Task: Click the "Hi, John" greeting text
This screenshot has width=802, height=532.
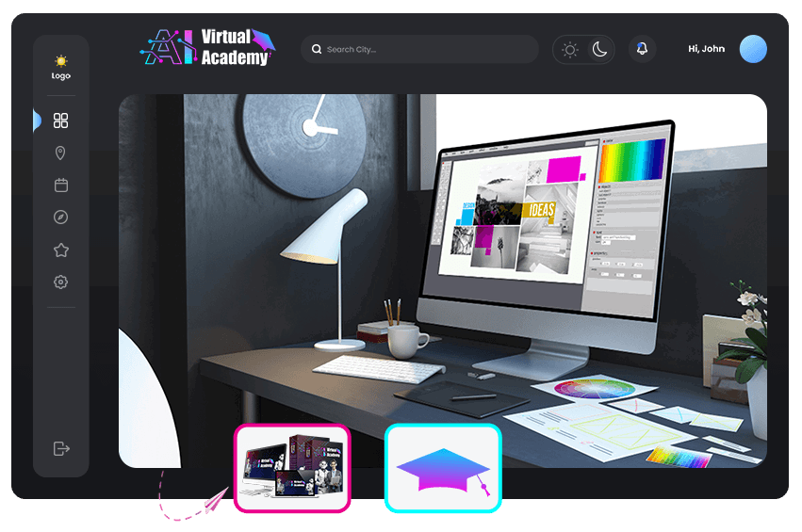Action: click(706, 49)
